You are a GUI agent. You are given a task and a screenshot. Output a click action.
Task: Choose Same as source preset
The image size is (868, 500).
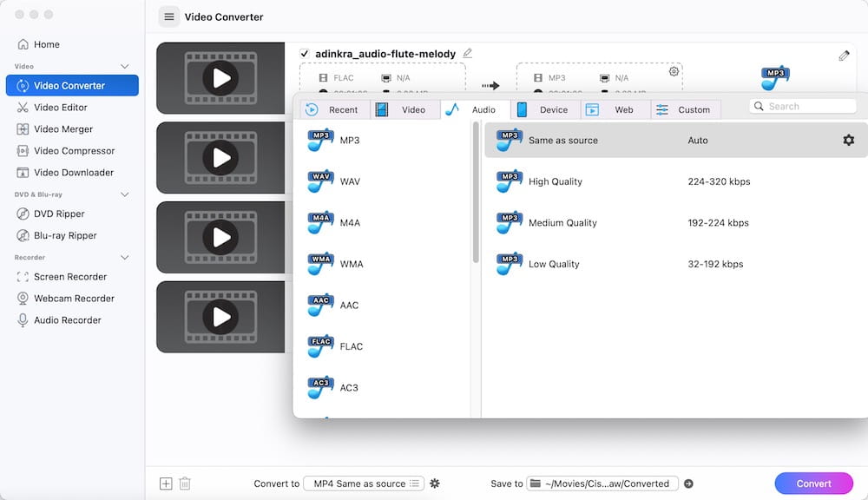pyautogui.click(x=676, y=141)
